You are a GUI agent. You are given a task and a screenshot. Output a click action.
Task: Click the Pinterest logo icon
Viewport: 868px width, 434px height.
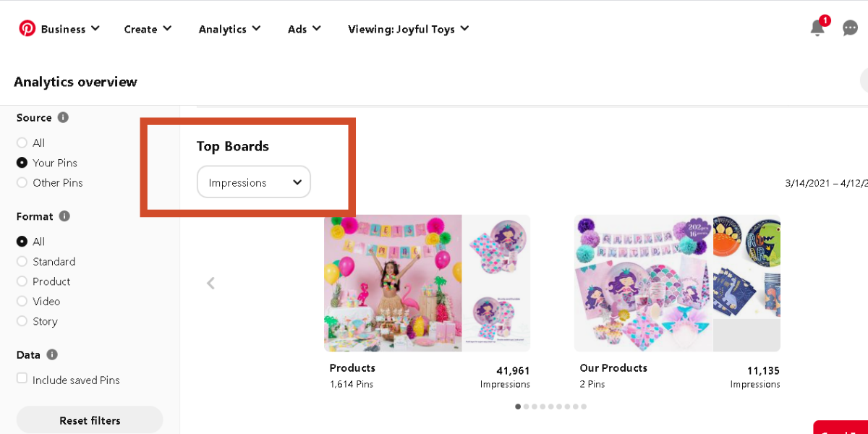[x=27, y=28]
